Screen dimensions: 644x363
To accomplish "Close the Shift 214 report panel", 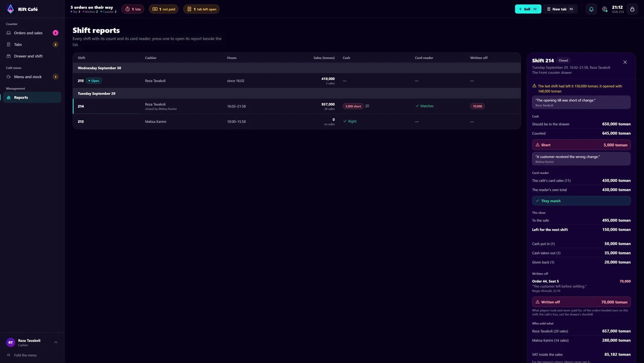I will pos(625,62).
